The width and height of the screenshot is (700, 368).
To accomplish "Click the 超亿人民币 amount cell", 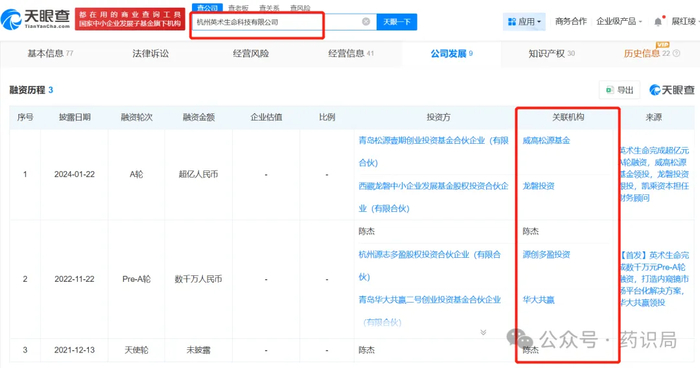I will tap(199, 174).
